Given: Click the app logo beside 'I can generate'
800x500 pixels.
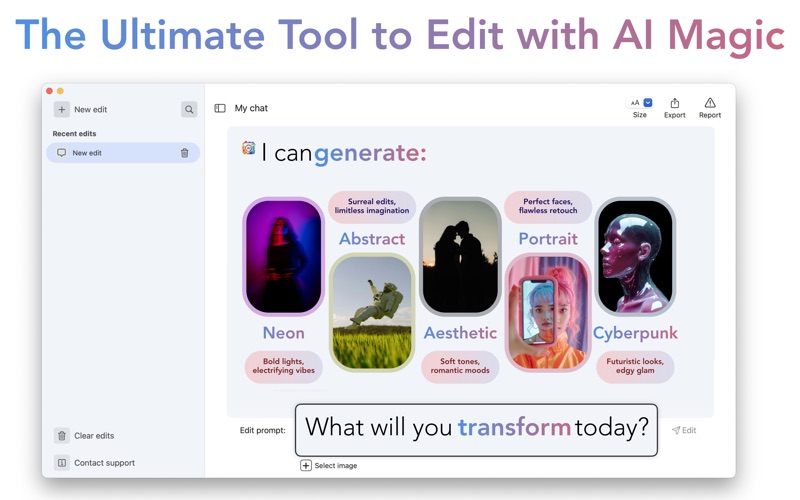Looking at the screenshot, I should coord(248,148).
